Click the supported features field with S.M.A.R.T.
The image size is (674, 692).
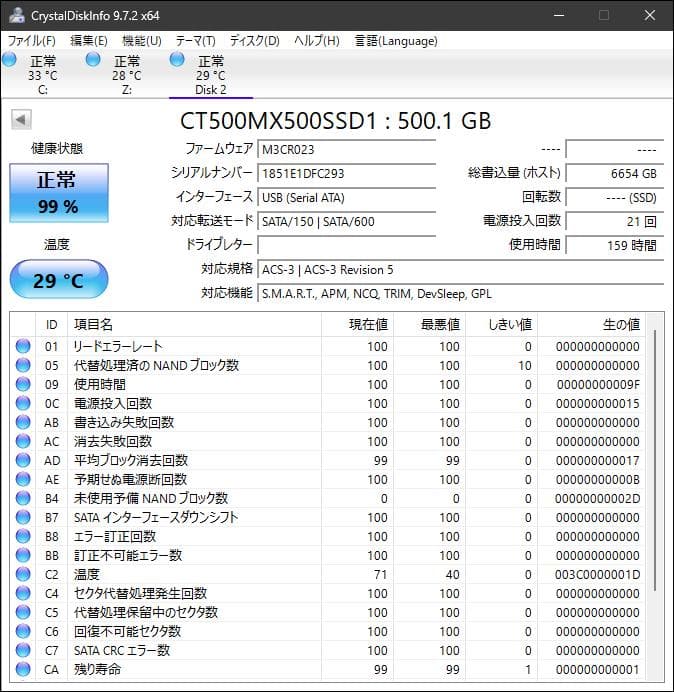(461, 293)
